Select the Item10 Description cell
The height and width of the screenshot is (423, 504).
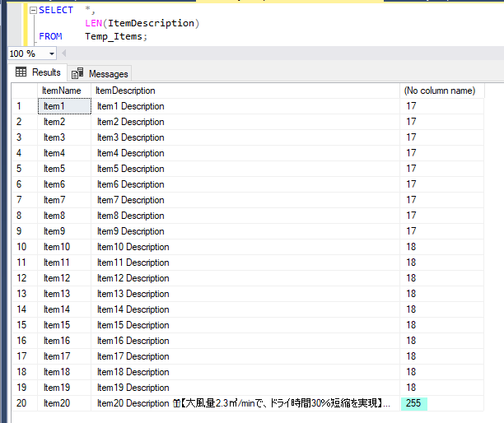133,247
